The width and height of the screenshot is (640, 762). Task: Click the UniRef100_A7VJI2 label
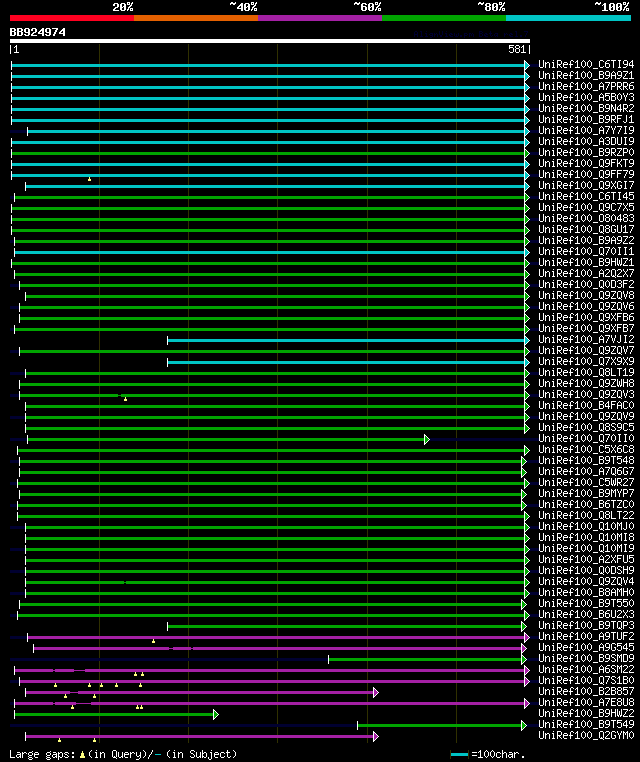pyautogui.click(x=586, y=340)
